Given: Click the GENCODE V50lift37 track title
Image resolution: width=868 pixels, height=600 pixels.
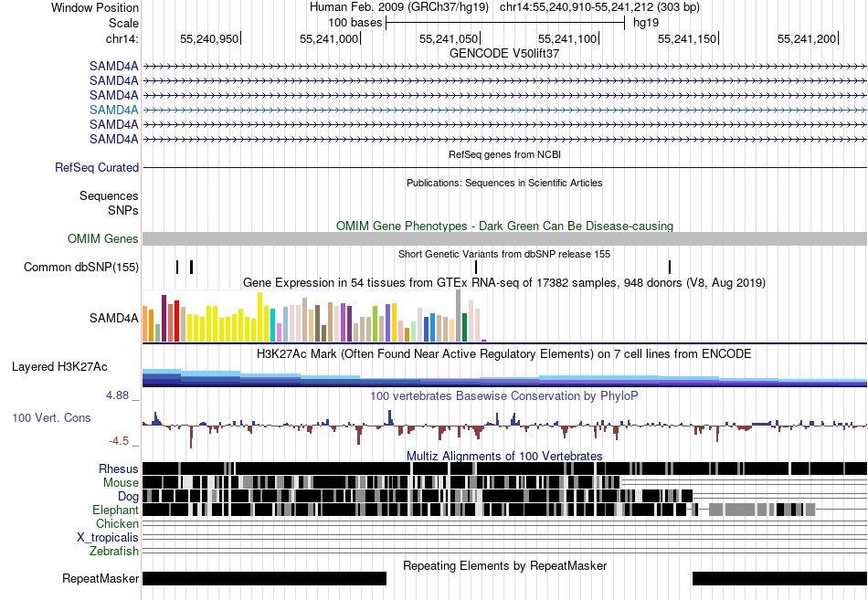Looking at the screenshot, I should coord(503,54).
